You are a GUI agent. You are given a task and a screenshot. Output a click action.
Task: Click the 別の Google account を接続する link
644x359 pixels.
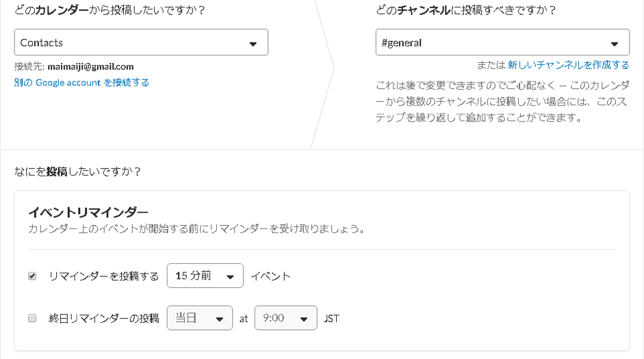(81, 83)
